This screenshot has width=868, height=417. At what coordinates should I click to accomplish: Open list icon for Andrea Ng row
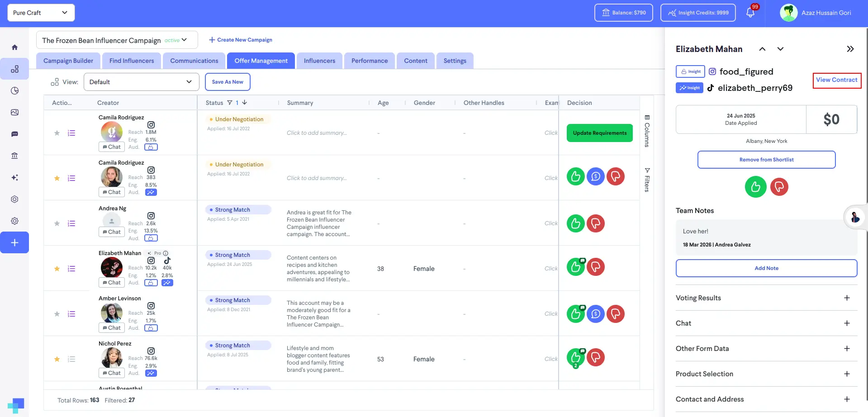click(x=71, y=223)
